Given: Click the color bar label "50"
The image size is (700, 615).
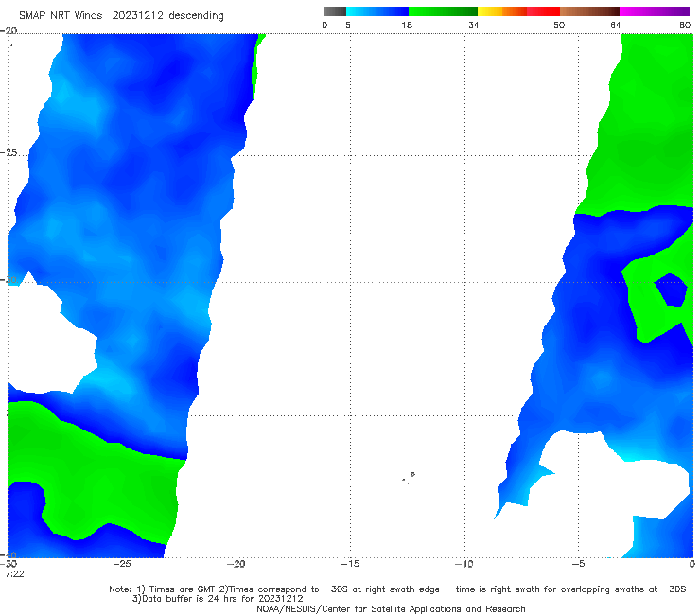Looking at the screenshot, I should (559, 25).
